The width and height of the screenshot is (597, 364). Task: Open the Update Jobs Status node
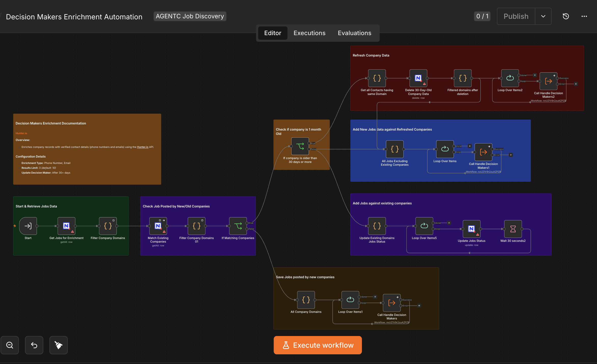point(471,229)
